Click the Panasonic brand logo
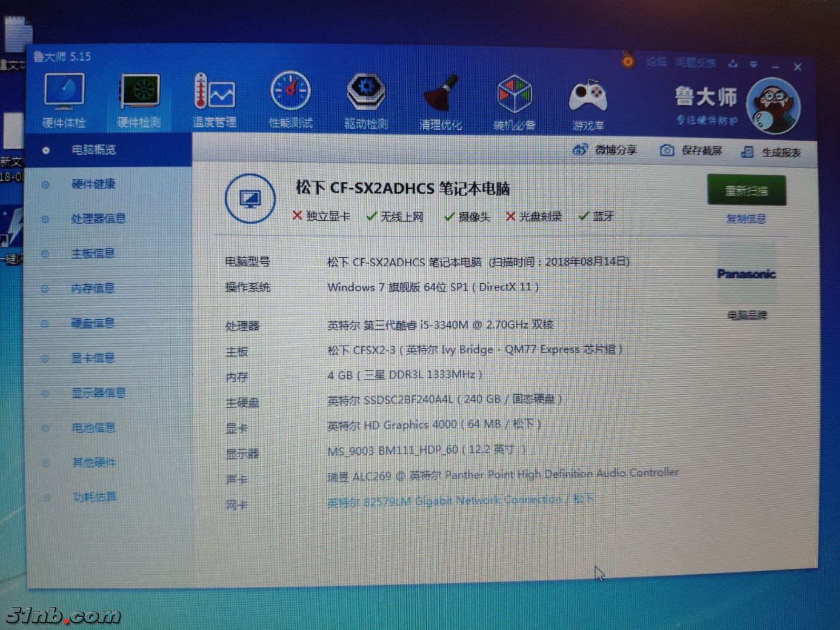The height and width of the screenshot is (630, 840). click(x=747, y=274)
